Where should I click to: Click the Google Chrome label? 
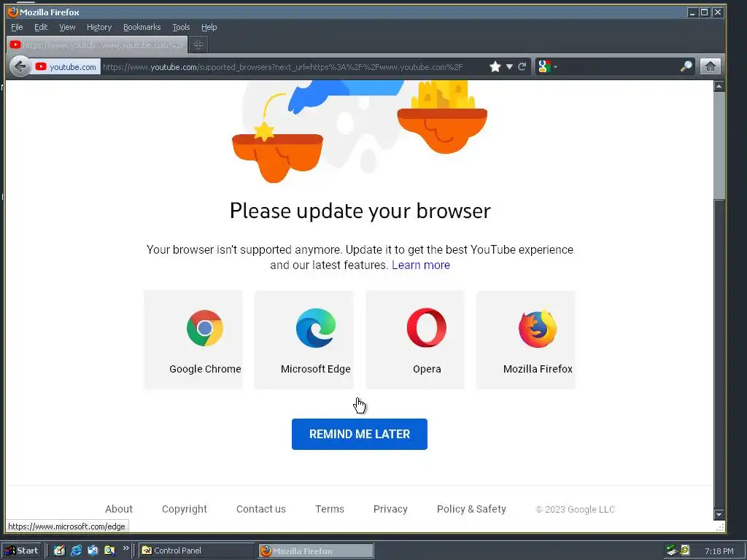click(205, 369)
